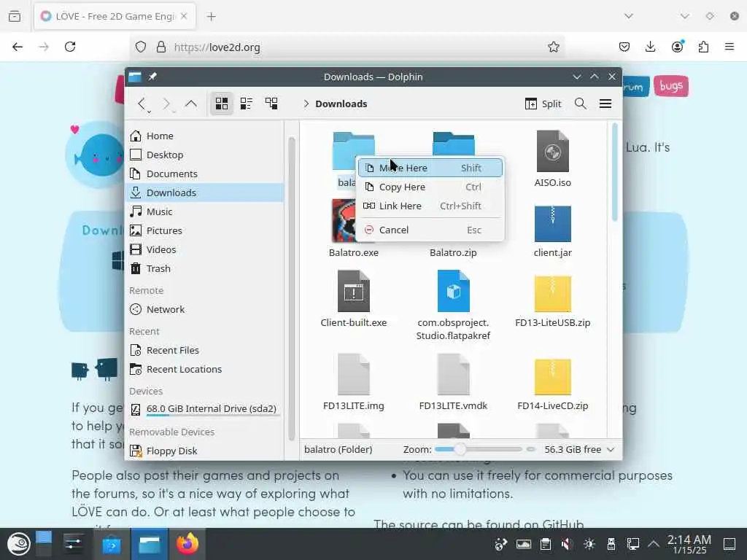The image size is (747, 560).
Task: Open a new Firefox tab
Action: pos(211,17)
